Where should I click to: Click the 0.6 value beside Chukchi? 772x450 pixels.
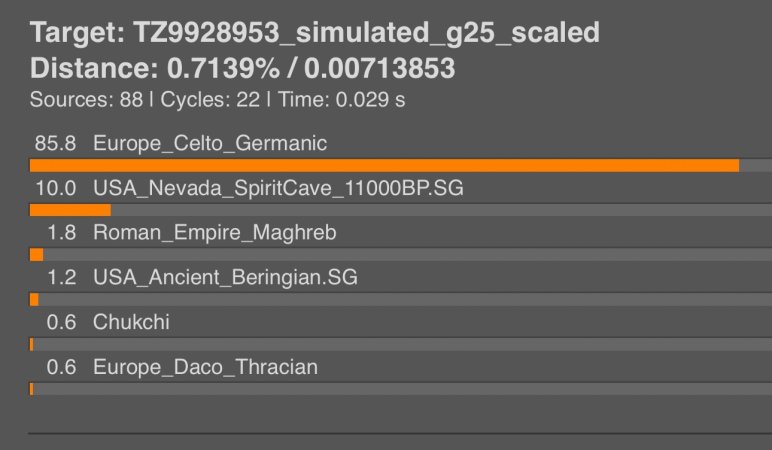click(62, 322)
